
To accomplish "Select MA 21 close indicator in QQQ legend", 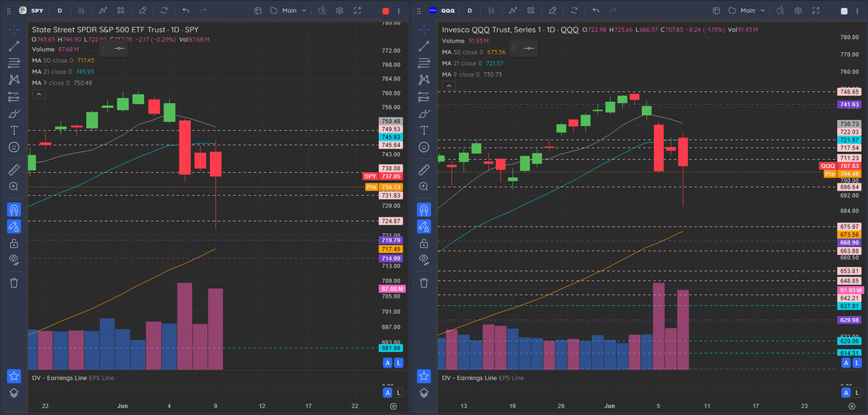I will 473,63.
